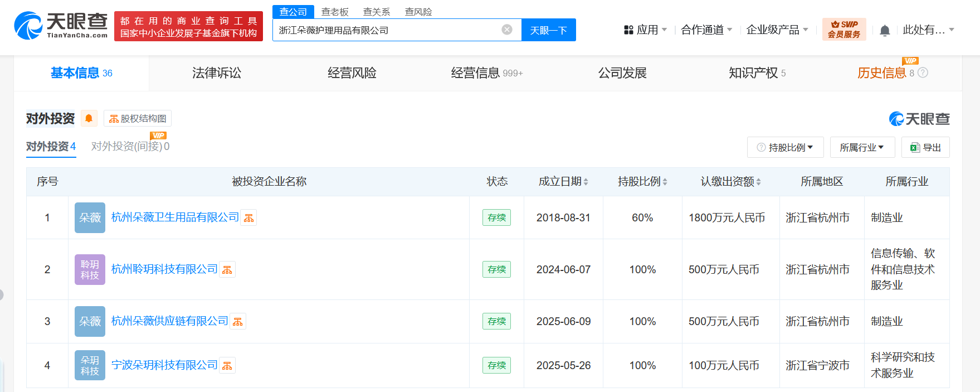Clear the search box text
Image resolution: width=980 pixels, height=392 pixels.
507,30
